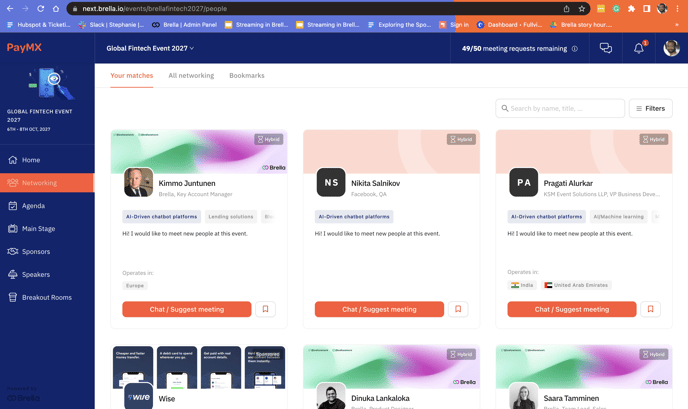Bookmark Pragati Alurkar's card
This screenshot has height=409, width=688.
coord(650,309)
